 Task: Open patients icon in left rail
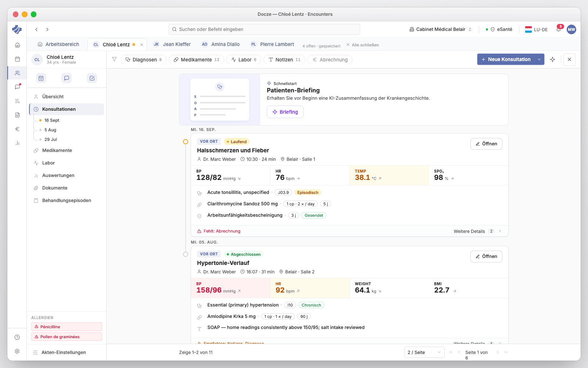click(17, 73)
